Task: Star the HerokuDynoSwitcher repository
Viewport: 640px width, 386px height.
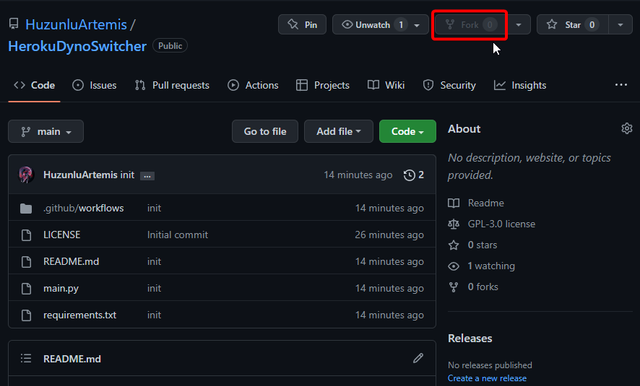Action: (573, 24)
